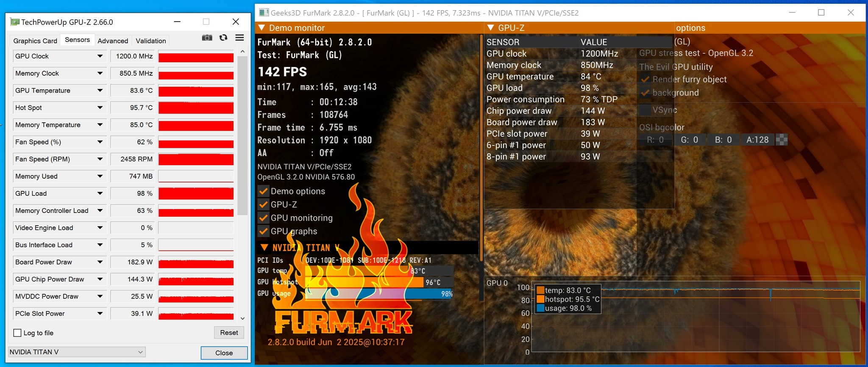
Task: Click the 8-pin #1 power 93 W row
Action: click(x=579, y=157)
